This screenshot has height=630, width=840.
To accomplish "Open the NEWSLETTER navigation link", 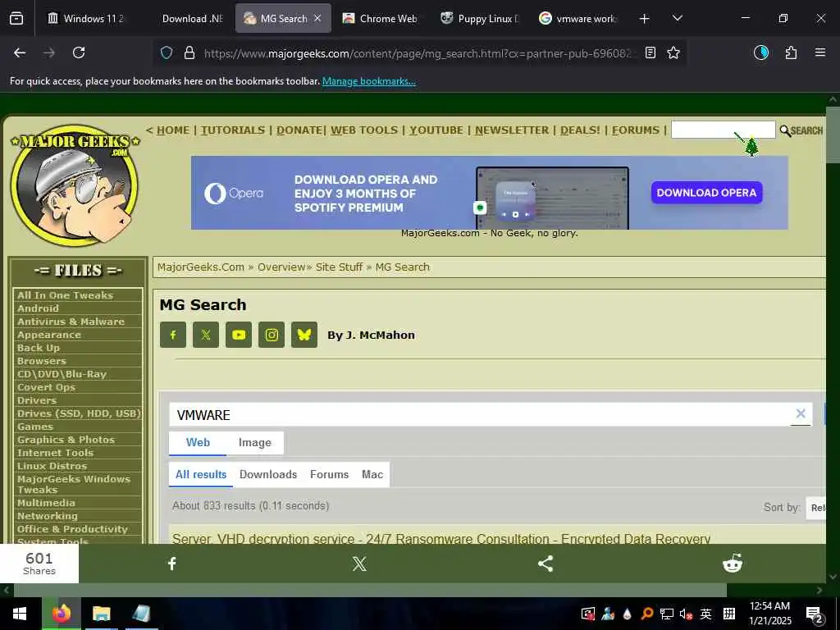I will click(512, 130).
